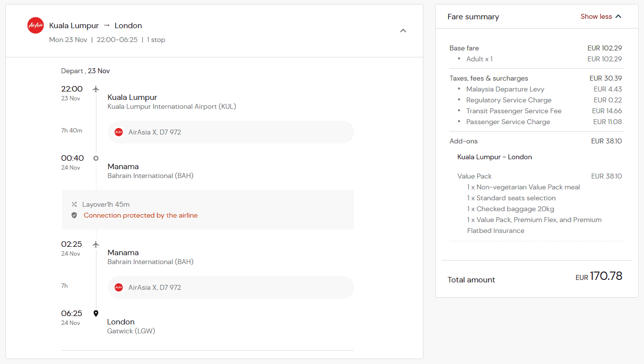Click the Layover 1h 45m text
The image size is (644, 364).
pyautogui.click(x=106, y=204)
